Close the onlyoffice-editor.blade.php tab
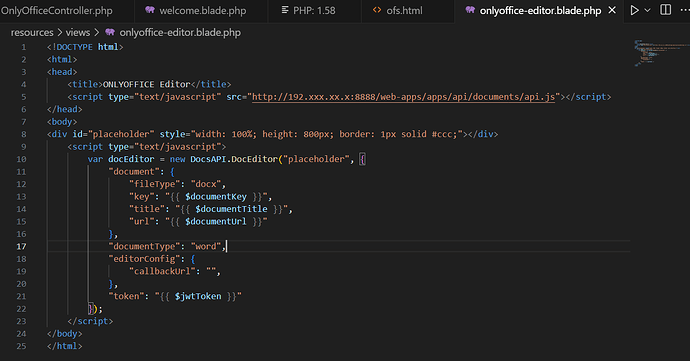Image resolution: width=690 pixels, height=361 pixels. (612, 10)
